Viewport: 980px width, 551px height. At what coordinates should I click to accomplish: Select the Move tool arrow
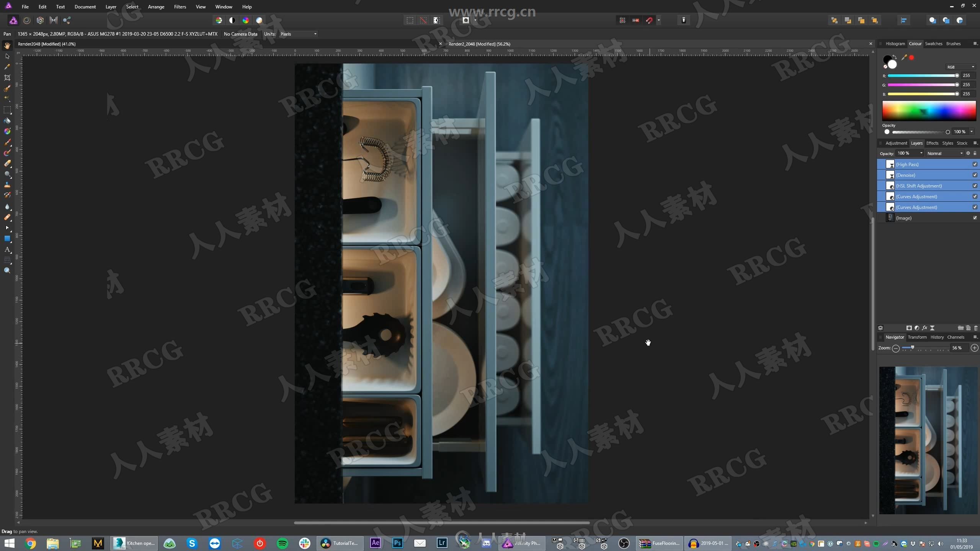click(7, 56)
